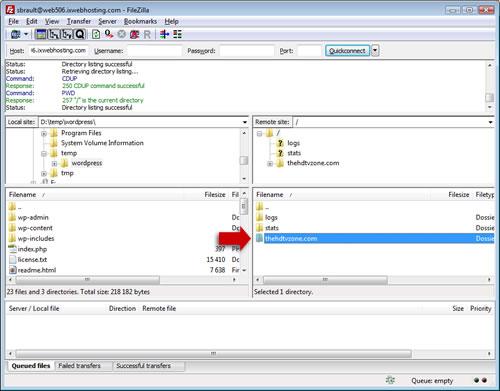Switch to the Failed transfers tab
The height and width of the screenshot is (391, 500).
pyautogui.click(x=79, y=366)
